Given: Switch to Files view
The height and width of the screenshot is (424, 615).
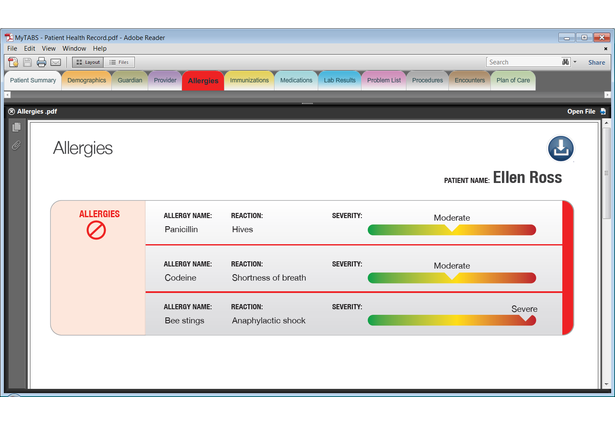Looking at the screenshot, I should [x=119, y=62].
